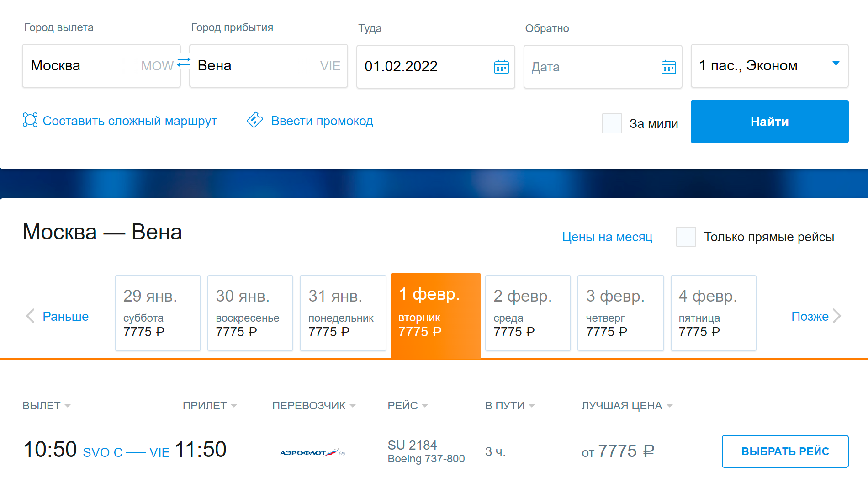Sort by РЕЙС column
Image resolution: width=868 pixels, height=488 pixels.
pos(408,406)
